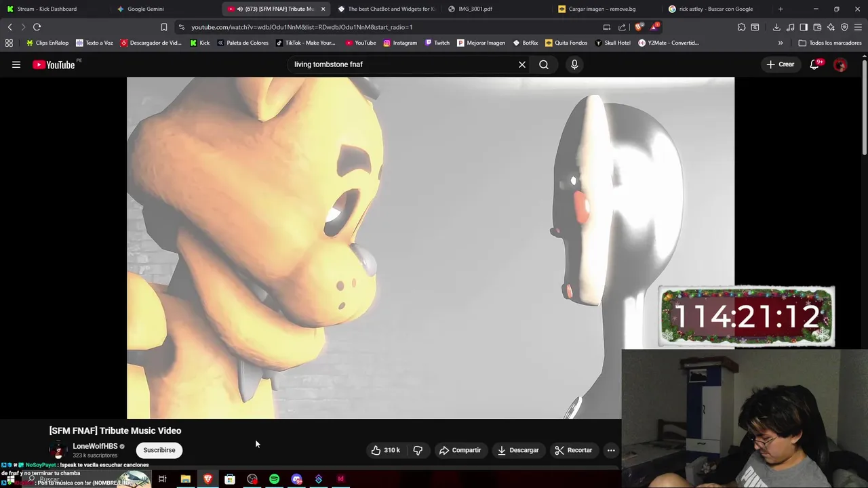Click the Crear button
The height and width of the screenshot is (488, 868).
point(780,64)
